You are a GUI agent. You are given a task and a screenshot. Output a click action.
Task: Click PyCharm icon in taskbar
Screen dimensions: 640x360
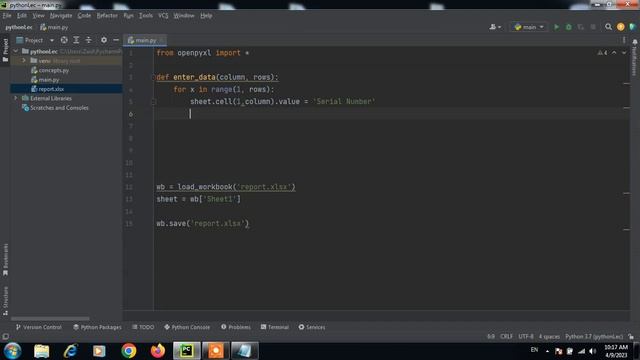point(187,351)
